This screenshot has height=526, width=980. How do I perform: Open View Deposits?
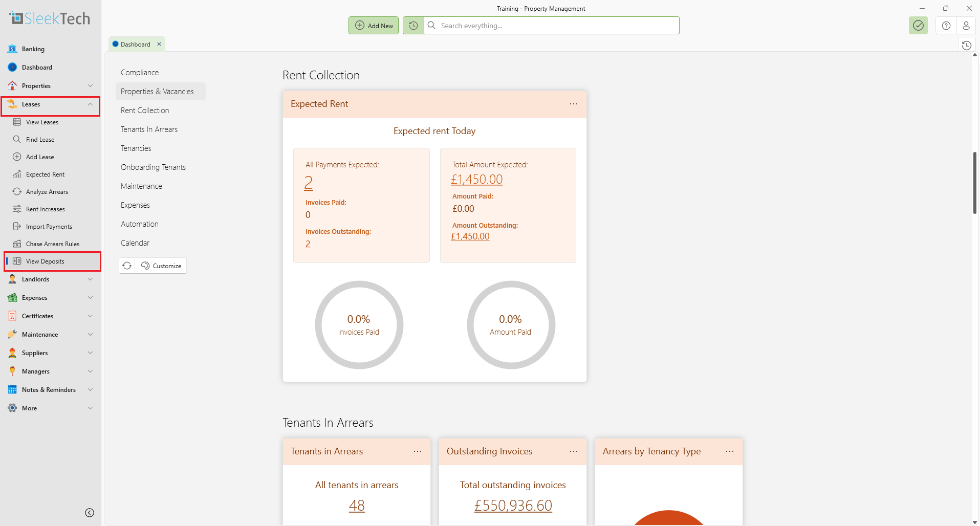(x=51, y=261)
